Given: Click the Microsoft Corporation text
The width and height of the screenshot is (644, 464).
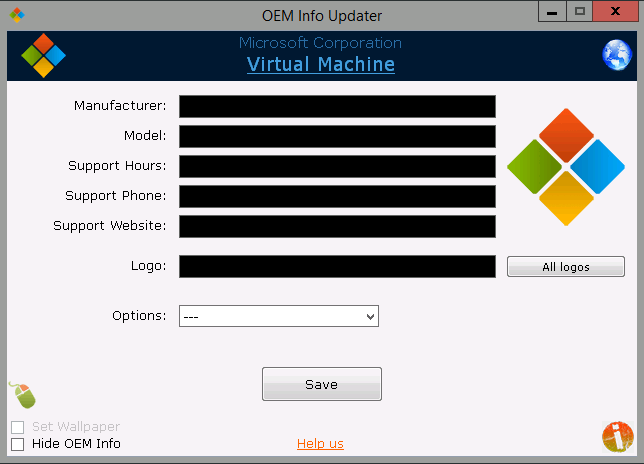Looking at the screenshot, I should click(320, 43).
